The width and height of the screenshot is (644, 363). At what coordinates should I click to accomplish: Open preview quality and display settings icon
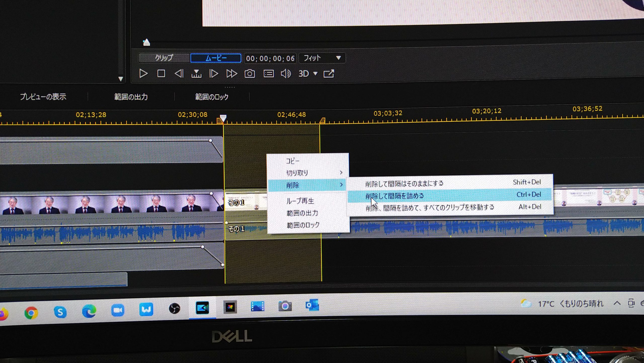pyautogui.click(x=268, y=74)
